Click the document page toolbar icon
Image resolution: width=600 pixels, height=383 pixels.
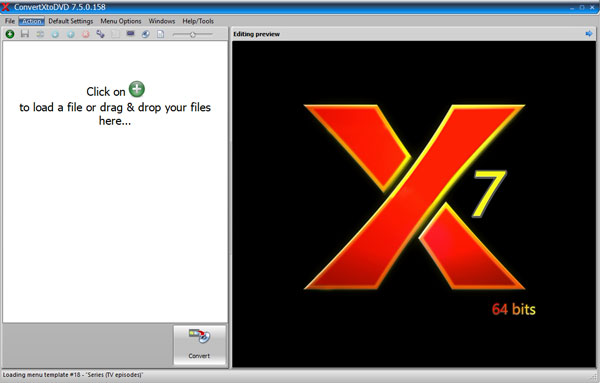coord(160,34)
